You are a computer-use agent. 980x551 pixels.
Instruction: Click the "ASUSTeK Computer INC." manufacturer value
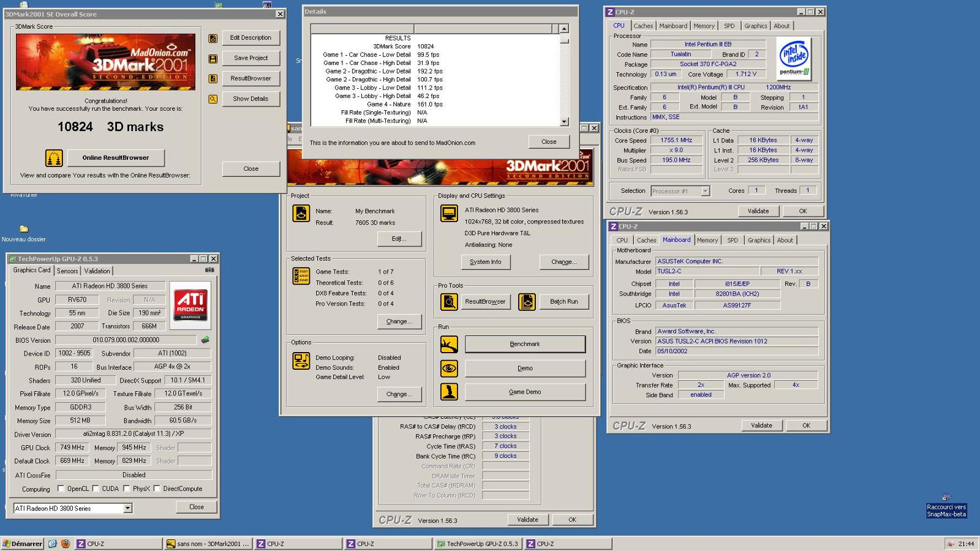(737, 261)
